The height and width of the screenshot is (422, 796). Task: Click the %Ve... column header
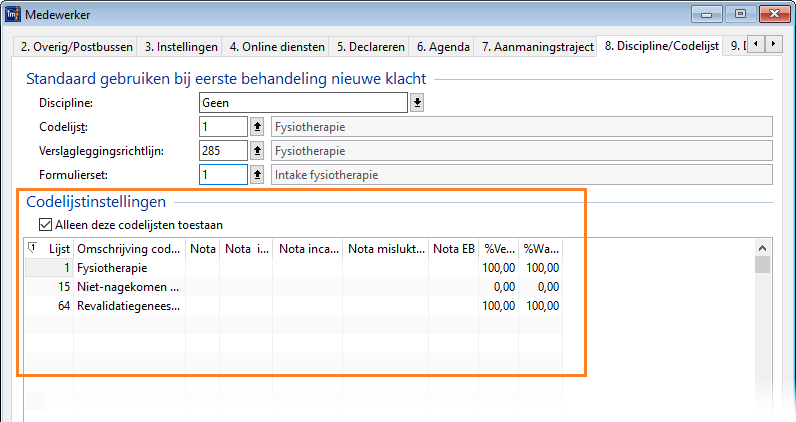coord(499,249)
